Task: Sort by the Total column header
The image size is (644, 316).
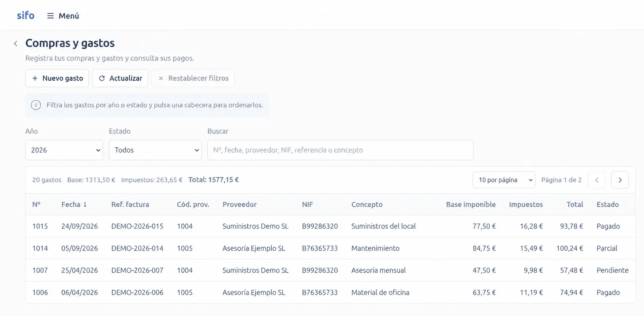Action: (575, 204)
